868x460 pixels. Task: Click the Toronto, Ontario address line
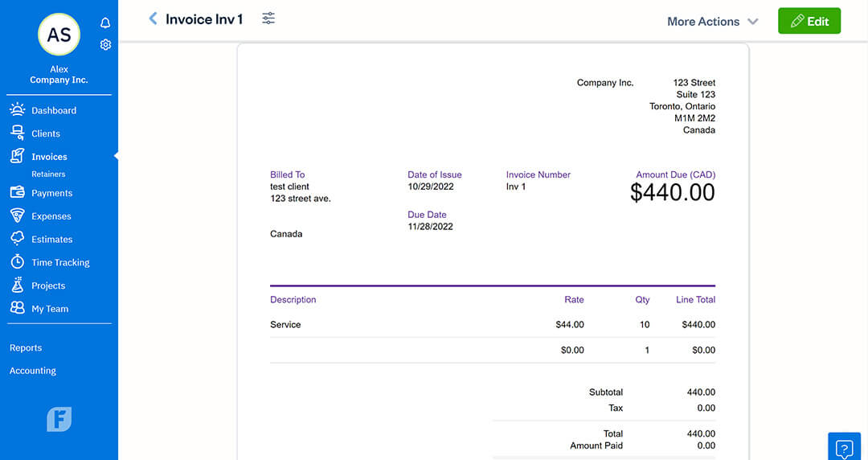coord(682,106)
